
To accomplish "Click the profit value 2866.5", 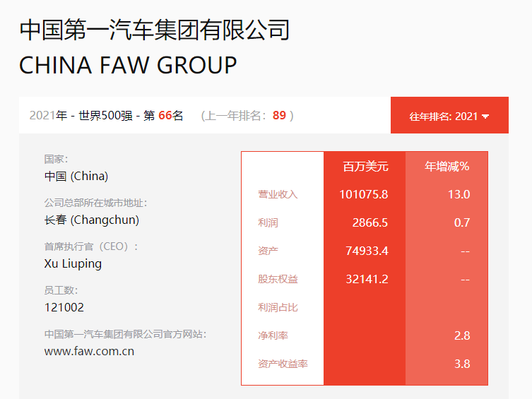I will point(370,222).
